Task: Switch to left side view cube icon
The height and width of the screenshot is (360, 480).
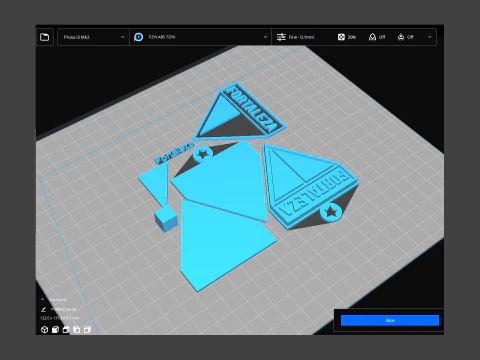Action: coord(77,330)
